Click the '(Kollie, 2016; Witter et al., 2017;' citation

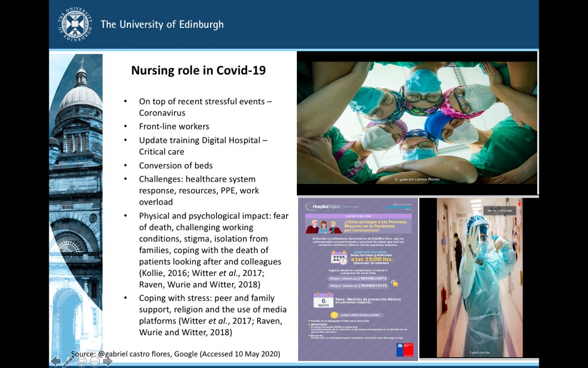202,273
